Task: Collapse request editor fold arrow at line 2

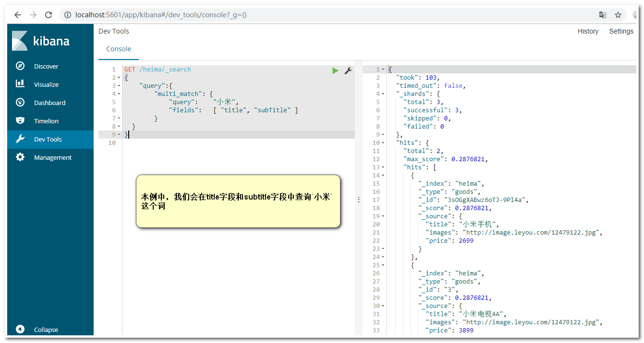Action: [119, 78]
